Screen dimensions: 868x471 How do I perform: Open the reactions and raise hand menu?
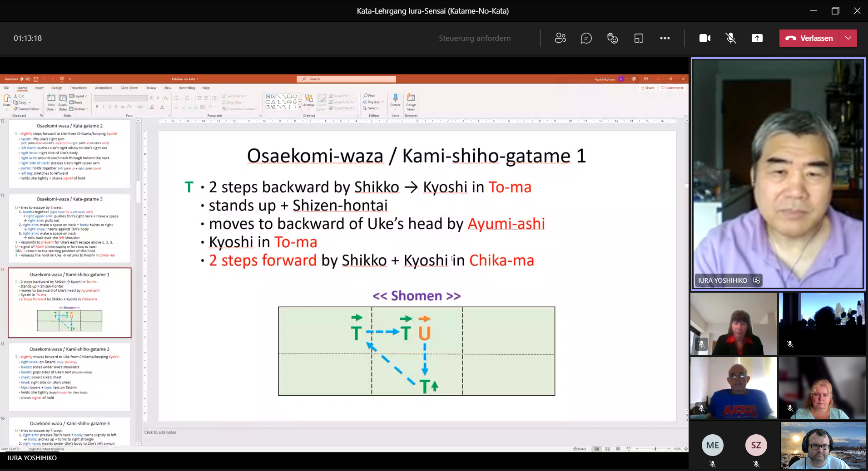pos(612,39)
